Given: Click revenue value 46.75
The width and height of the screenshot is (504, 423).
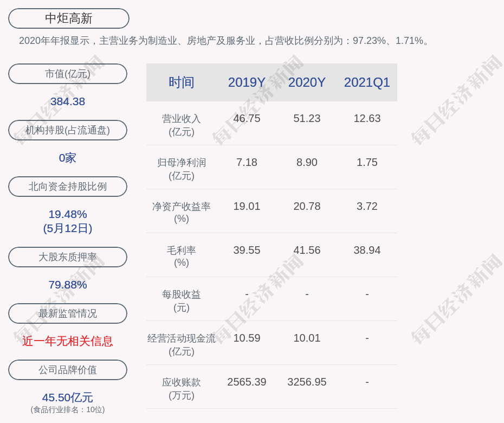Looking at the screenshot, I should [x=247, y=118].
